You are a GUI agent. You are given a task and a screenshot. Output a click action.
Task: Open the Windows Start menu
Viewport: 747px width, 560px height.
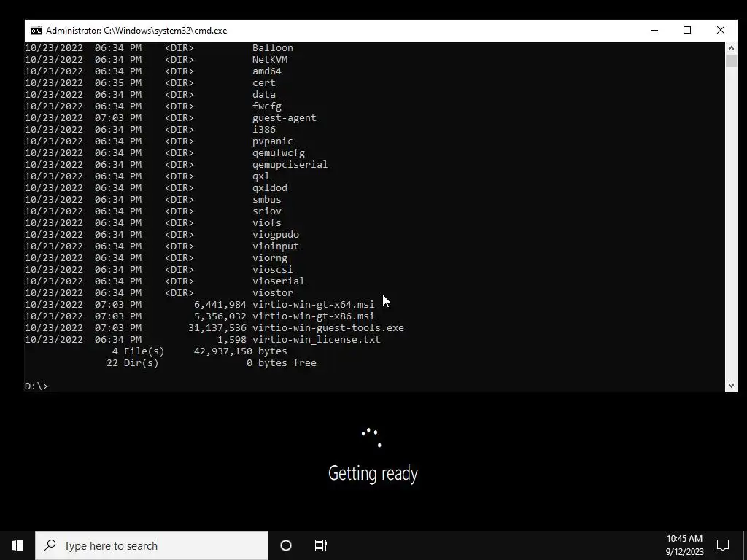(18, 545)
